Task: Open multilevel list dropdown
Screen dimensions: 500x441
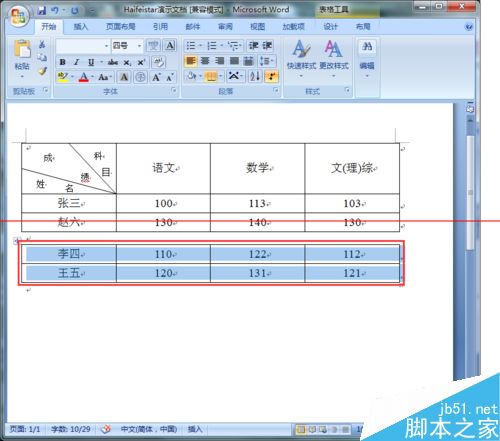Action: [x=235, y=45]
